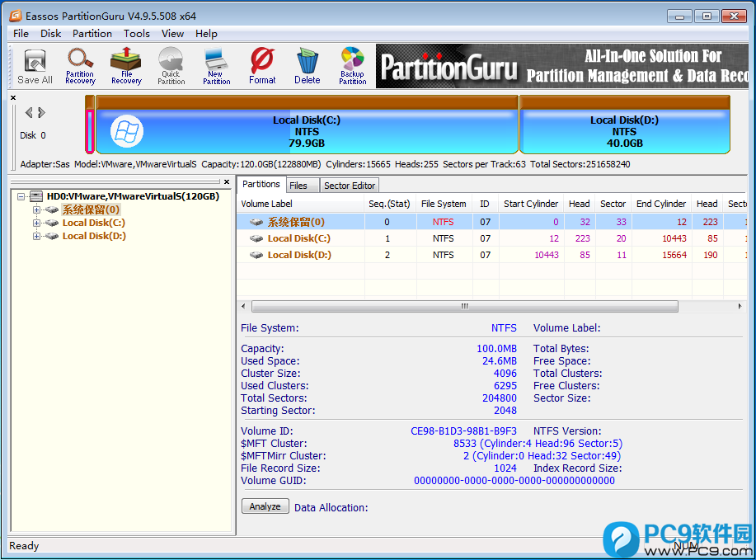Click the Eassos PartitionGuru title bar icon
The width and height of the screenshot is (756, 560).
tap(16, 16)
